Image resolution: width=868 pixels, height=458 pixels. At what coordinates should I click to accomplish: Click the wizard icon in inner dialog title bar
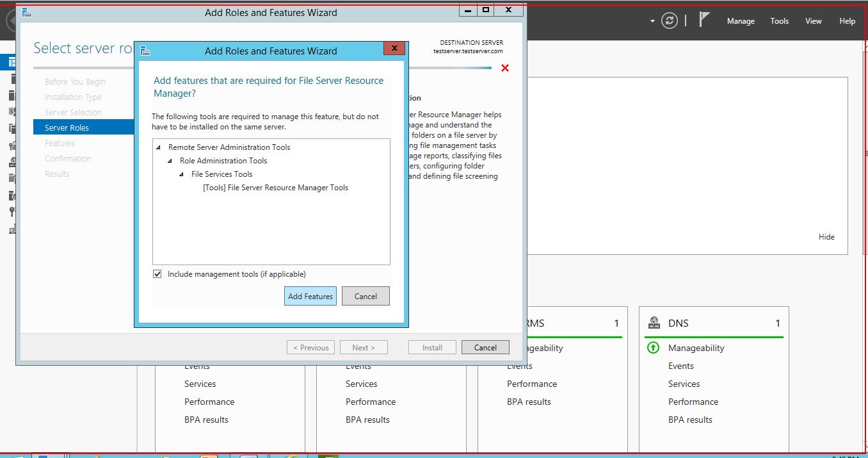tap(145, 51)
